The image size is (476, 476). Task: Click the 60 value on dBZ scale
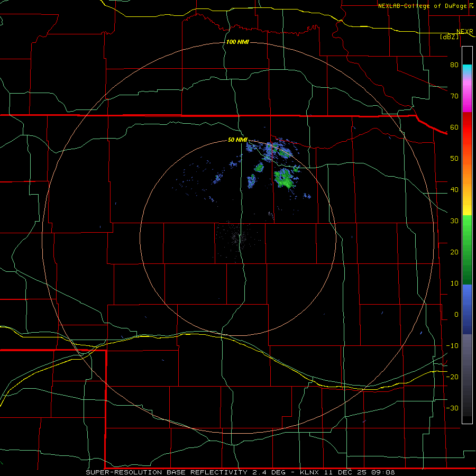(454, 127)
